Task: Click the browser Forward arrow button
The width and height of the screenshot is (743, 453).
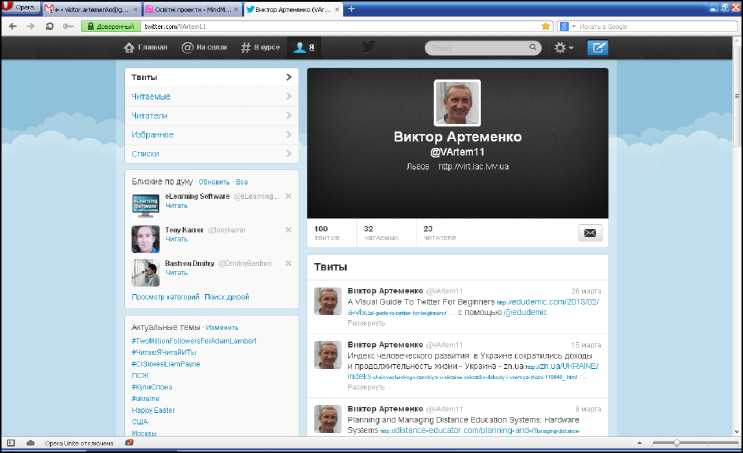Action: 31,27
